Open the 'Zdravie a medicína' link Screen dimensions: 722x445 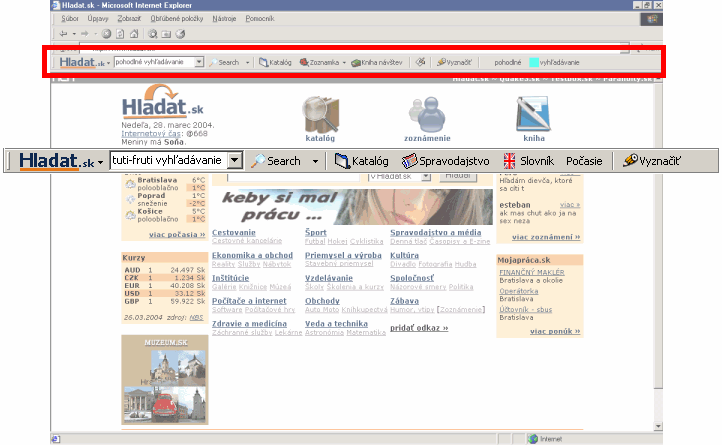249,324
